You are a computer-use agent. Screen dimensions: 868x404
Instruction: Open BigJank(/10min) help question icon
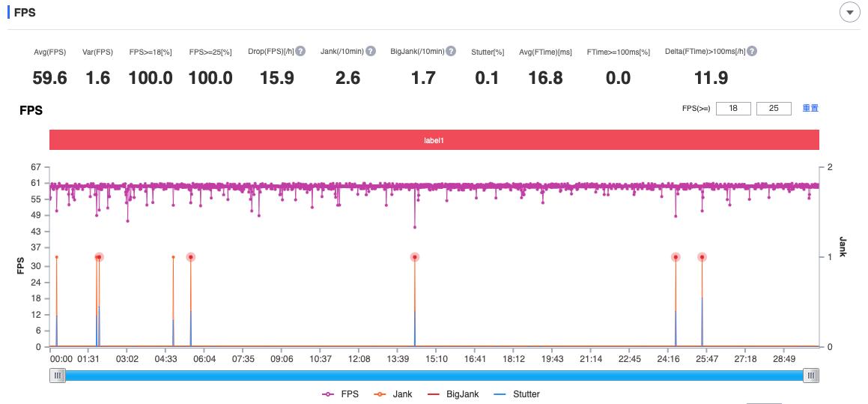click(x=451, y=52)
